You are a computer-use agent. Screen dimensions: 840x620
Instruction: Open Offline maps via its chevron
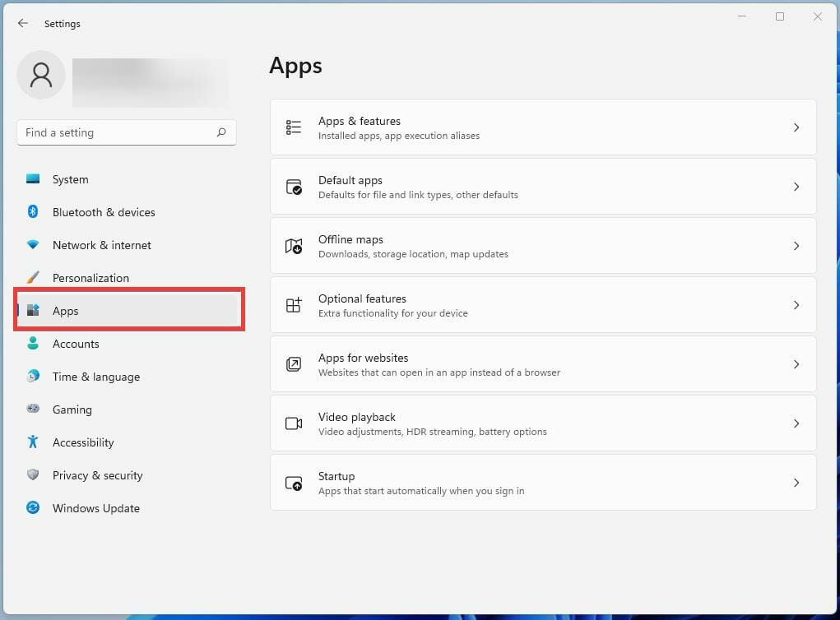796,246
